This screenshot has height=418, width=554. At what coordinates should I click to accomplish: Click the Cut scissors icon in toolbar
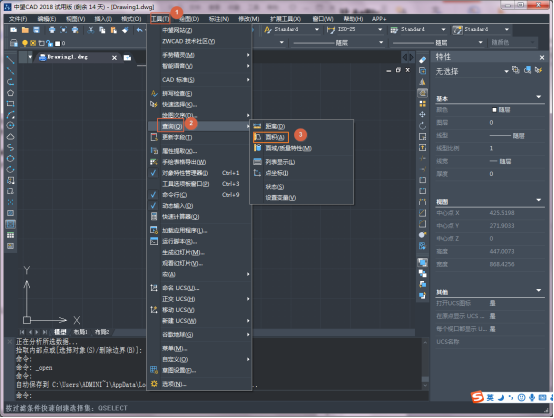tap(91, 30)
